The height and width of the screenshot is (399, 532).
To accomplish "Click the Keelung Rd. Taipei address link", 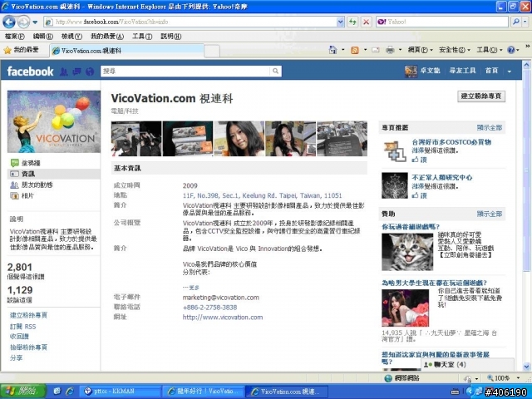I will click(x=262, y=196).
